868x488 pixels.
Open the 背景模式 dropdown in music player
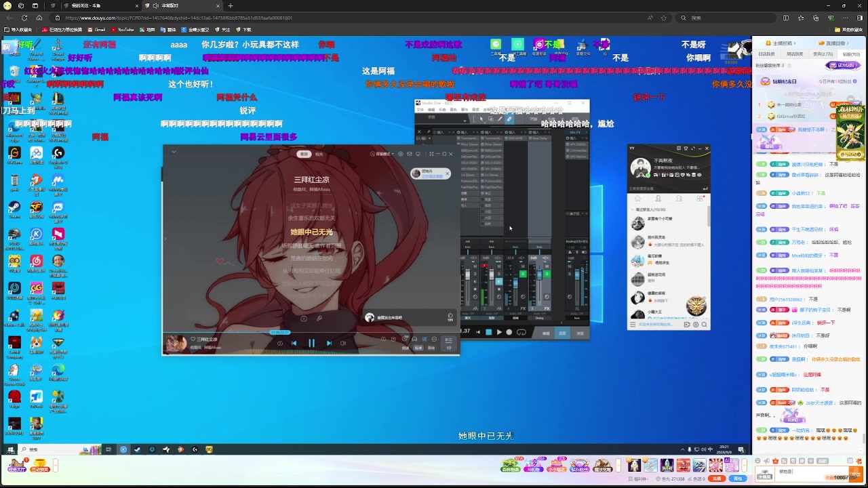[x=382, y=154]
